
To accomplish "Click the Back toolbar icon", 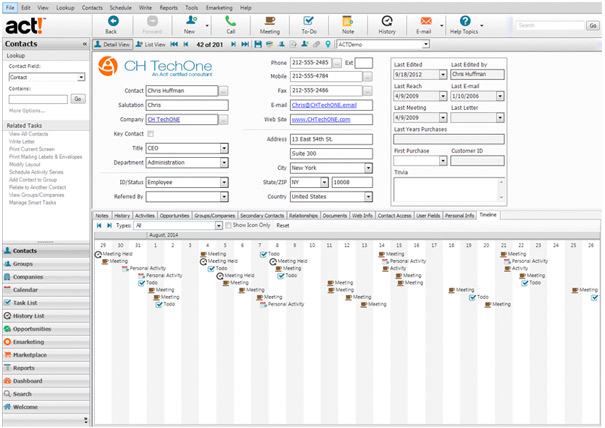I will pos(113,21).
